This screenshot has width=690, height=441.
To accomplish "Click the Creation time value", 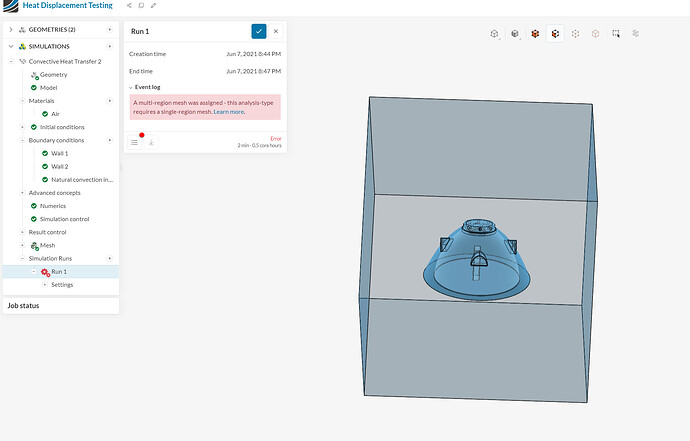I will [253, 54].
